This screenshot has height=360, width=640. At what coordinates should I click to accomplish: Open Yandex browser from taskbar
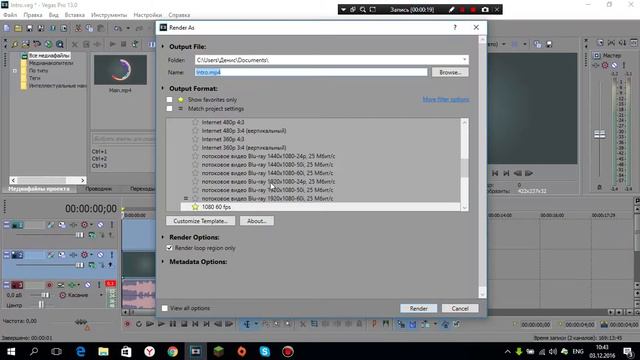click(x=149, y=351)
